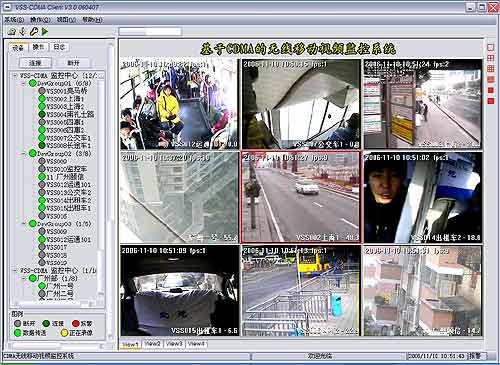The image size is (500, 365).
Task: Click the 断开 disconnect button
Action: [x=73, y=63]
